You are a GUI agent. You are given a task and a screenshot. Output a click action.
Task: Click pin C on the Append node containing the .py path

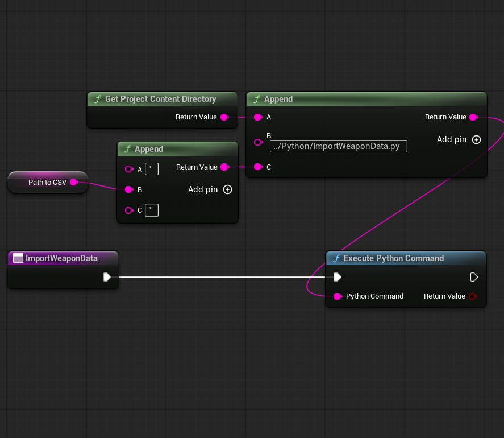(x=258, y=167)
